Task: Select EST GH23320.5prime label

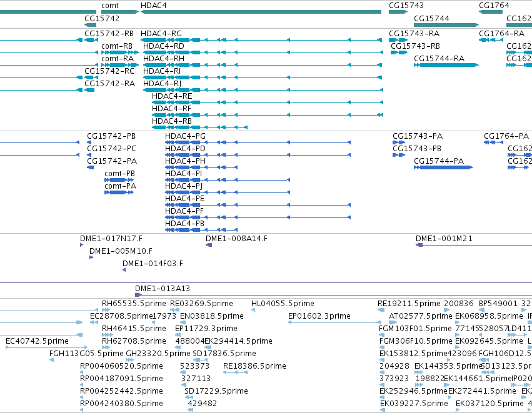Action: [x=158, y=354]
